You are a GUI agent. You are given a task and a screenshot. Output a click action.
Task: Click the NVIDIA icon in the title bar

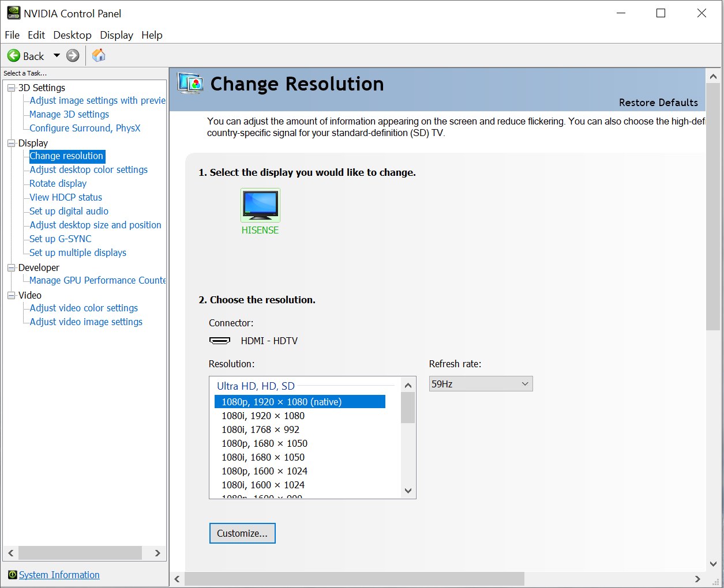tap(12, 12)
